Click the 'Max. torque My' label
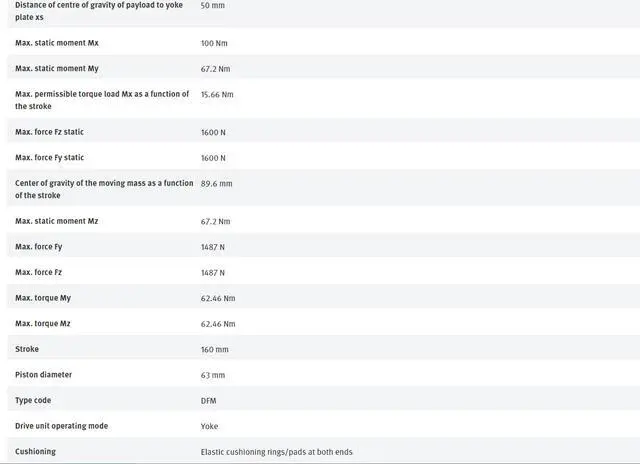 point(43,298)
